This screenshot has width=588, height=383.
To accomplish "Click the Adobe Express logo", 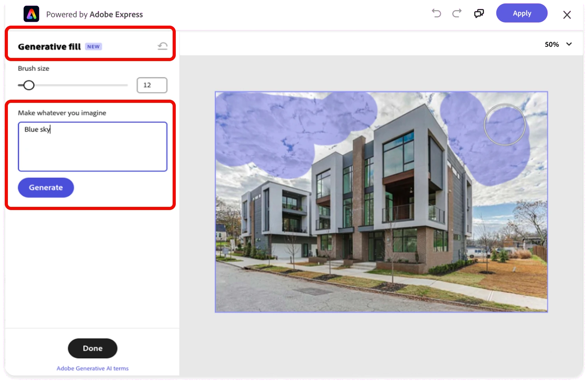I will click(x=32, y=14).
